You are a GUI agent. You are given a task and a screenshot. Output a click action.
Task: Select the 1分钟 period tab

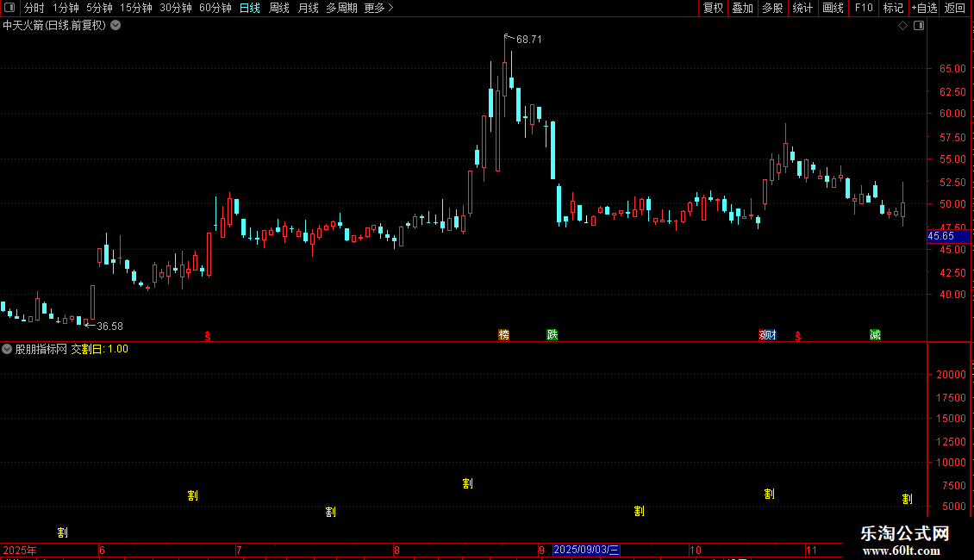click(66, 8)
